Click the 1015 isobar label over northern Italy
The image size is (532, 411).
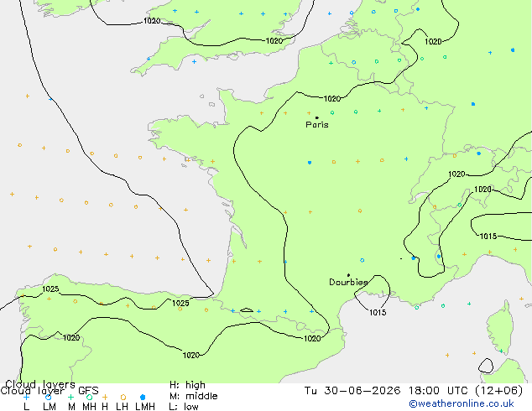488,236
